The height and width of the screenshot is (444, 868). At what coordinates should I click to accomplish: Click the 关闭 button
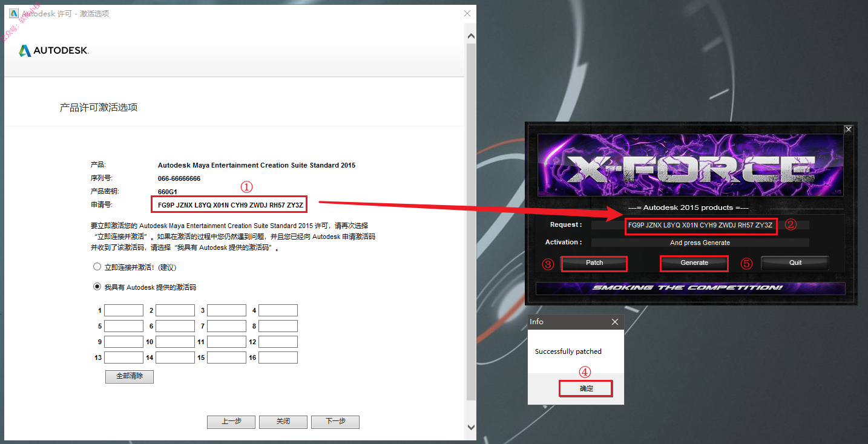(x=283, y=422)
